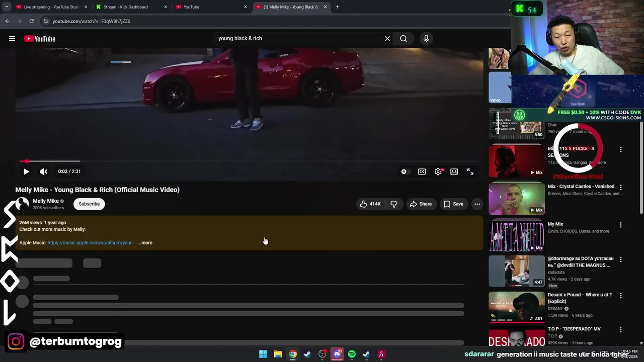
Task: Open Discord from the taskbar
Action: [x=337, y=354]
